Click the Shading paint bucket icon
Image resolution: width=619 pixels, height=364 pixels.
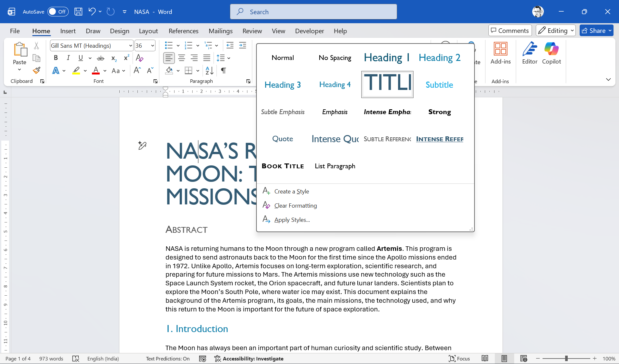pos(169,70)
